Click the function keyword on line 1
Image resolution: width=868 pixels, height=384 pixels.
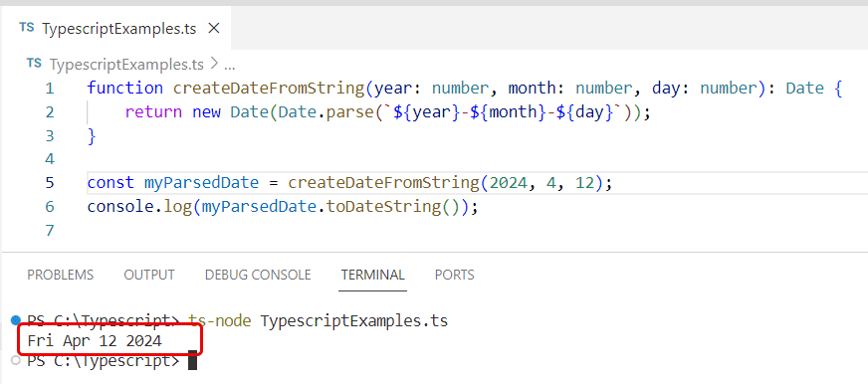click(125, 89)
